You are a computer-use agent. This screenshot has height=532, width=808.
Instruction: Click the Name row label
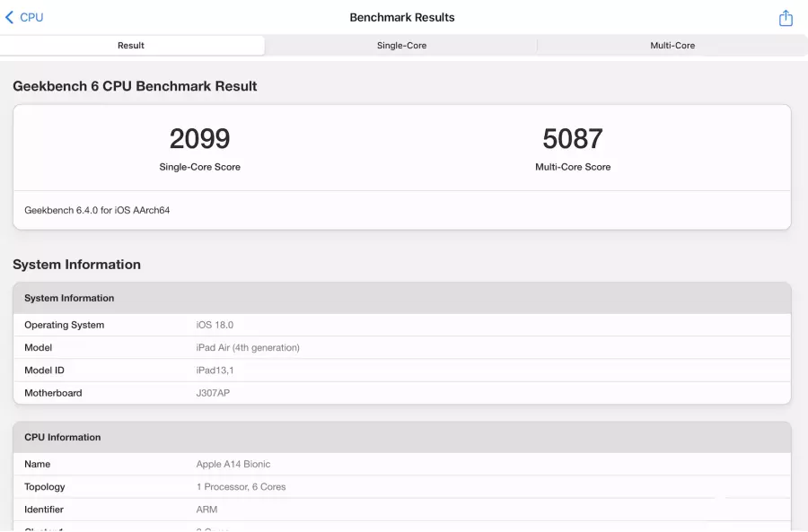point(37,464)
